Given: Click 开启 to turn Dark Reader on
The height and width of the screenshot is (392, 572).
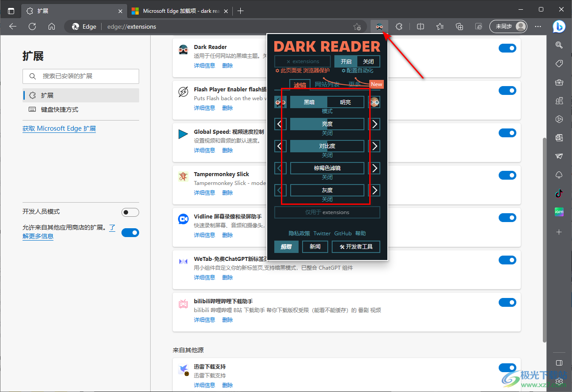Looking at the screenshot, I should (346, 61).
